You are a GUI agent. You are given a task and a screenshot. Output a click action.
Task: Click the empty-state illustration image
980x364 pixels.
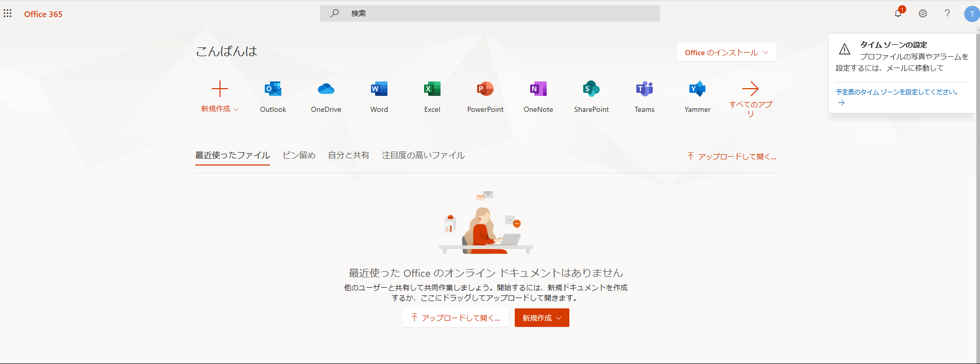(485, 223)
